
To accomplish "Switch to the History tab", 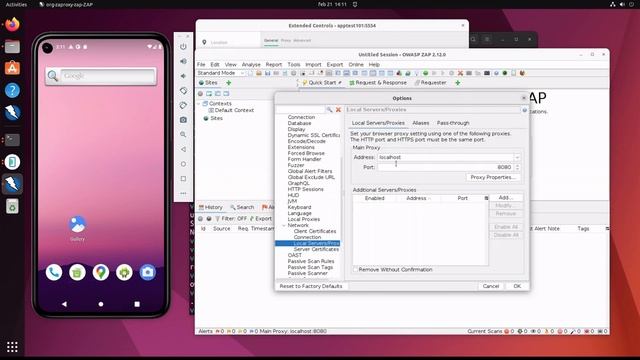I will coord(211,207).
